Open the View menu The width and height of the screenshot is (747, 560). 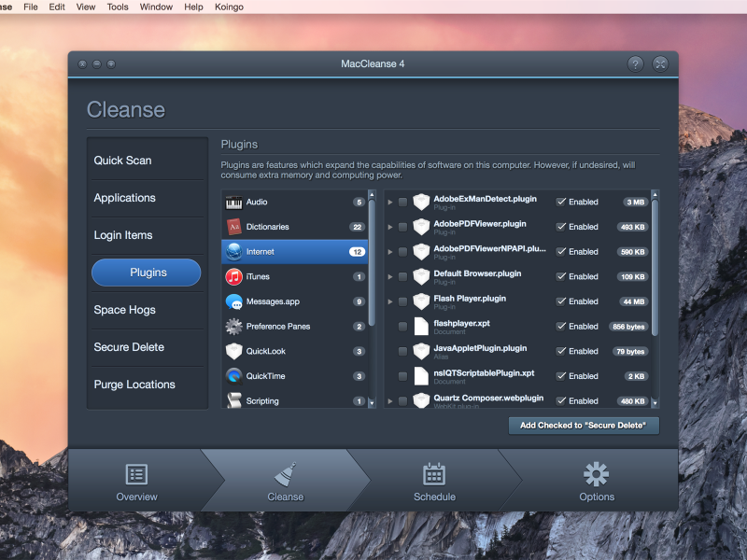click(86, 7)
